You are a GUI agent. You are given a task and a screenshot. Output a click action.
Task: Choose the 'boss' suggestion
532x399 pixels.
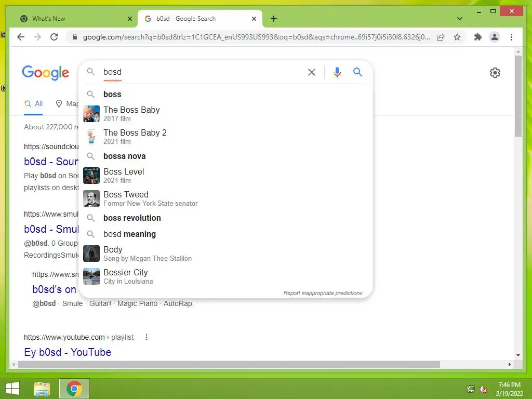(x=225, y=95)
